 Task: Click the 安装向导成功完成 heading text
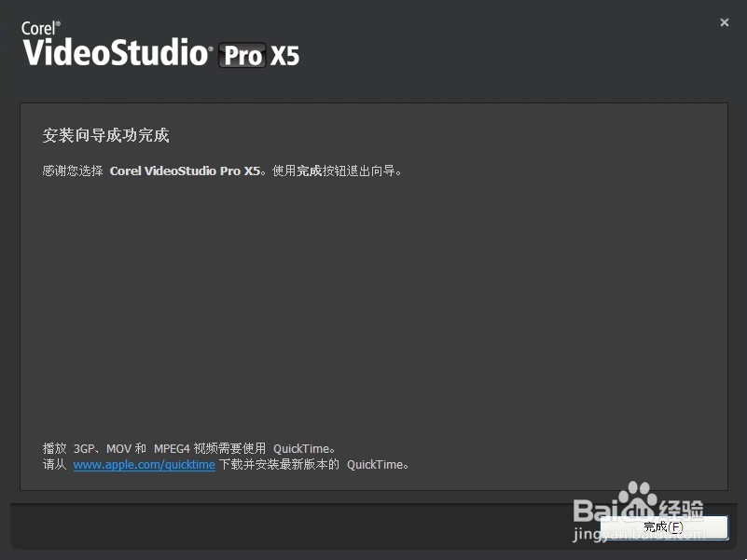coord(105,135)
